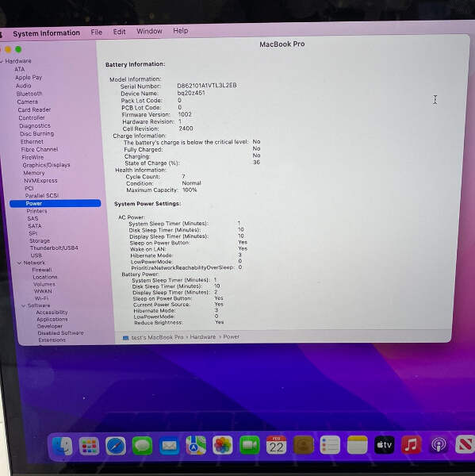Screen dimensions: 475x476
Task: Launch Safari from the Dock
Action: click(x=116, y=446)
